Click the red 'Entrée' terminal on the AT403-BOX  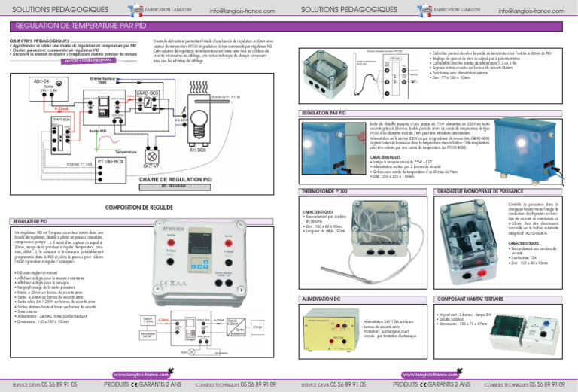[x=171, y=242]
